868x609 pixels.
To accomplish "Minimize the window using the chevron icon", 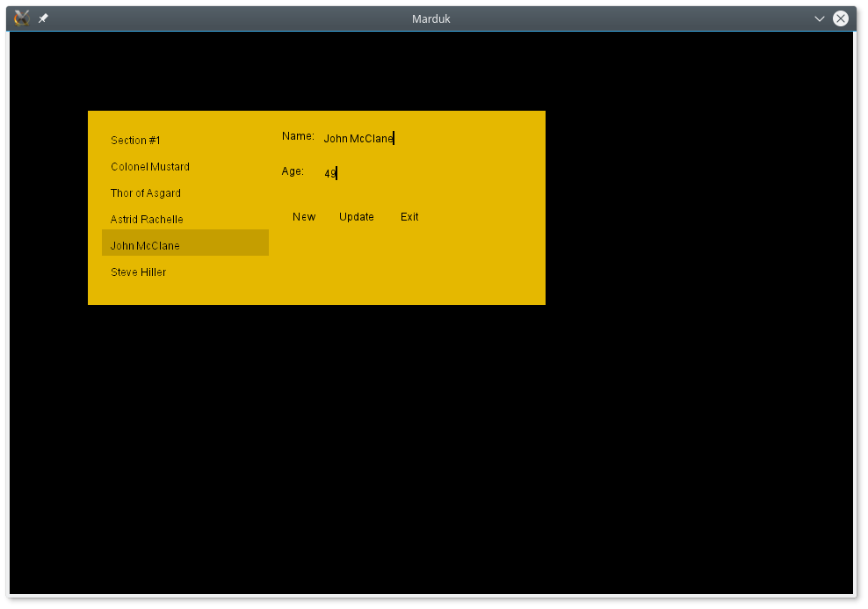I will 819,18.
